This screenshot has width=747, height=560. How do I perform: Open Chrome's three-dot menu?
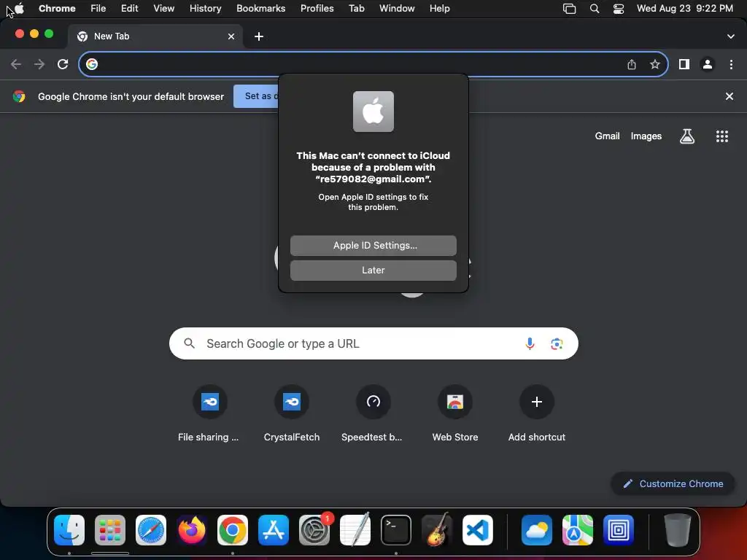pyautogui.click(x=731, y=64)
